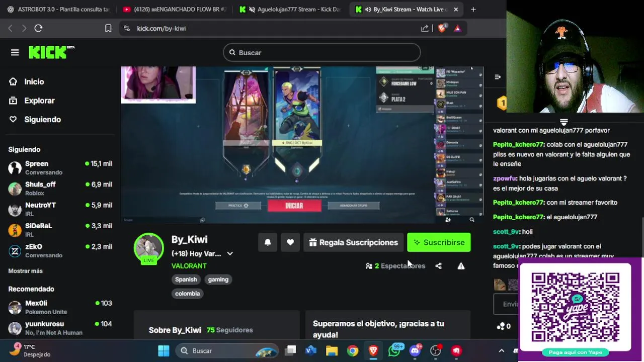Screen dimensions: 644x362
Task: Click the VALORANT category link
Action: 189,265
